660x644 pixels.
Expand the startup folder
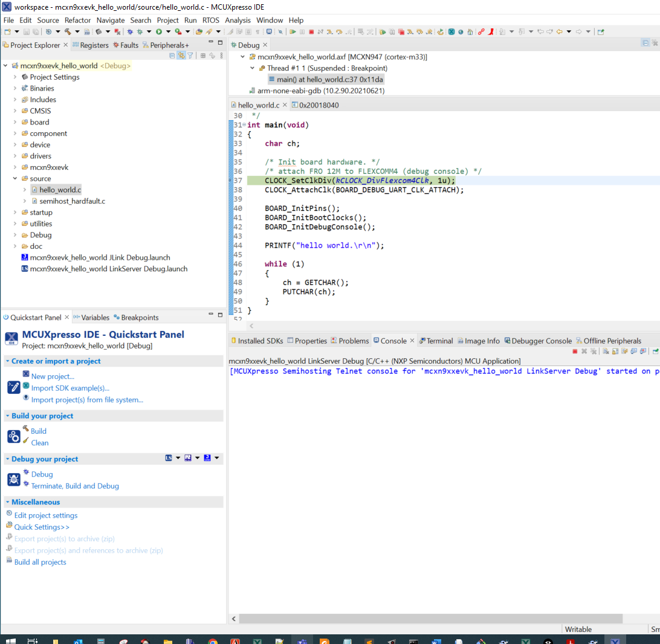15,213
